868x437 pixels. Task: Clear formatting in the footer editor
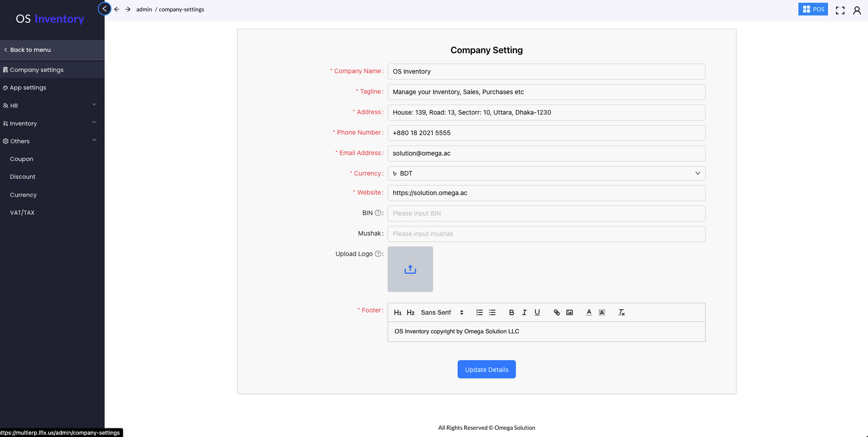621,312
